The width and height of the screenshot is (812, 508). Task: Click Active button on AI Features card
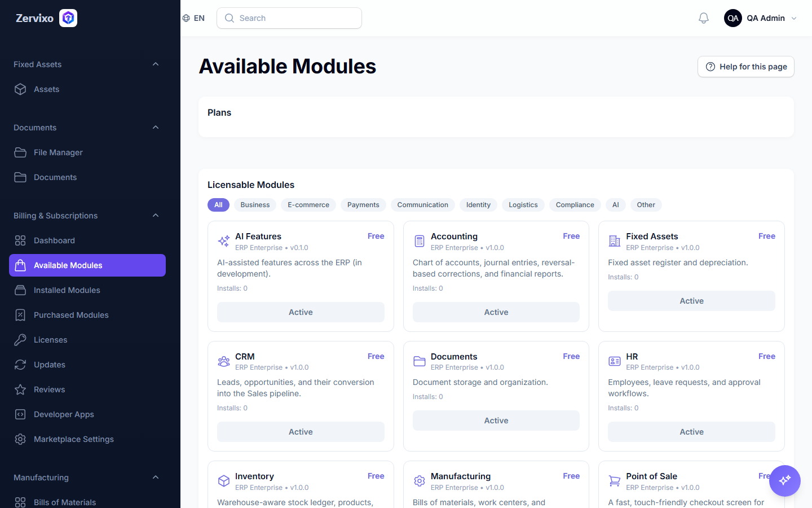[x=301, y=312]
